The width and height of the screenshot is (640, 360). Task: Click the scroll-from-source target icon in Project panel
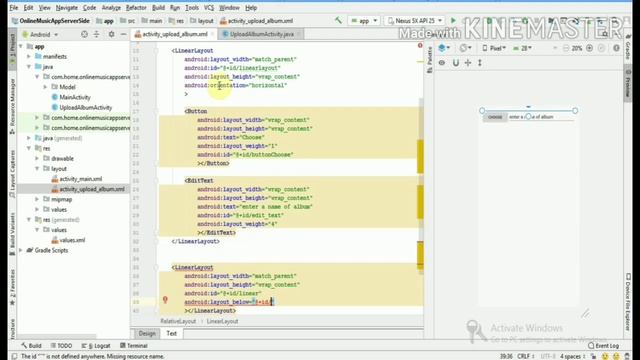pyautogui.click(x=84, y=34)
